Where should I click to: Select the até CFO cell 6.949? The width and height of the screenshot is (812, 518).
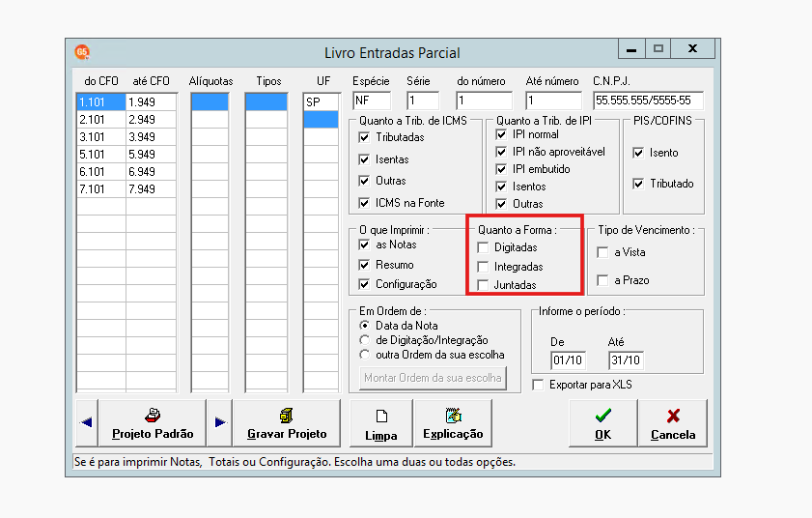point(152,172)
